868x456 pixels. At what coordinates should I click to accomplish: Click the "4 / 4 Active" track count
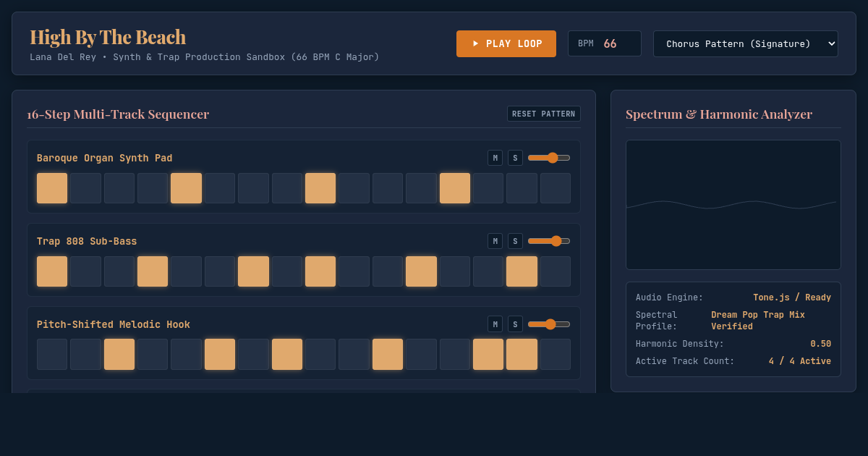(800, 361)
